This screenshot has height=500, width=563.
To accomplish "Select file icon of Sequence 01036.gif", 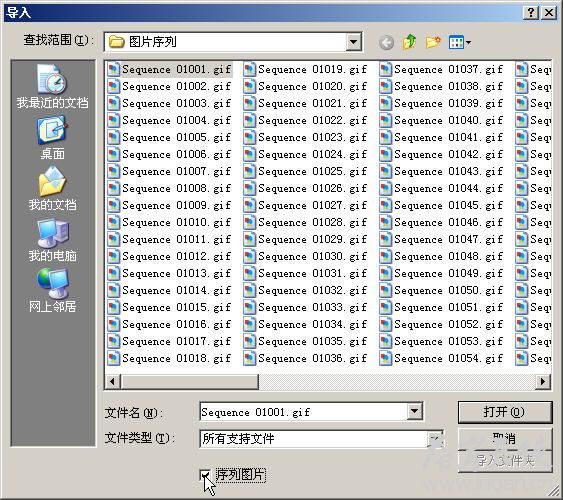I will click(x=250, y=358).
